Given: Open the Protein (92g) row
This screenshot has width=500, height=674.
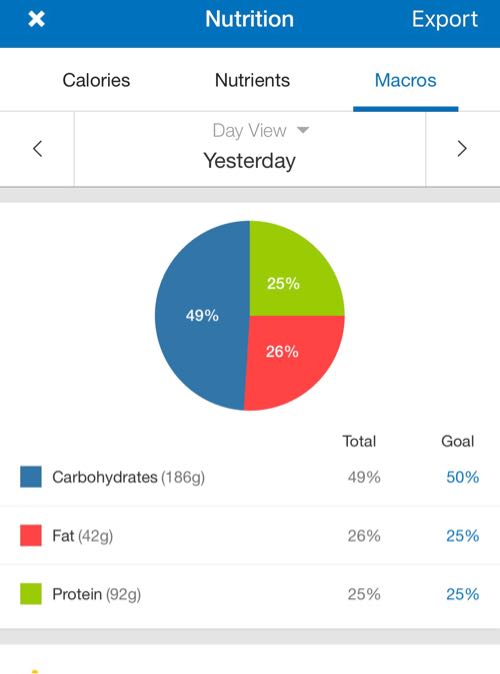Looking at the screenshot, I should [x=250, y=594].
